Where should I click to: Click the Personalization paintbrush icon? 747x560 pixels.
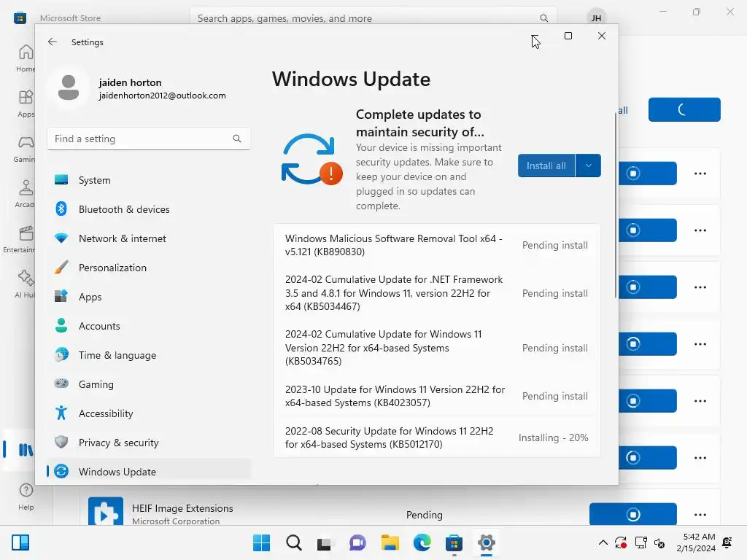(61, 267)
